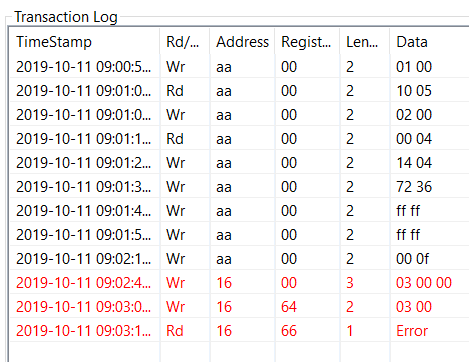
Task: Select the 09:01:4... row with ff ff
Action: coord(239,211)
